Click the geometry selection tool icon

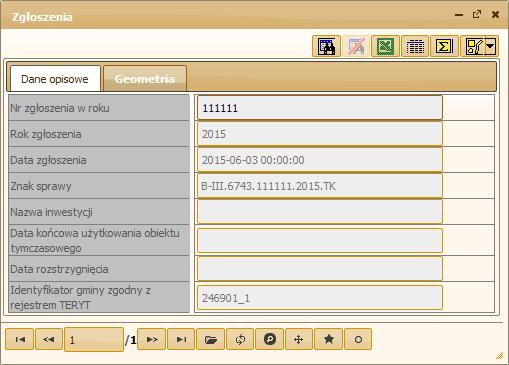[x=473, y=46]
